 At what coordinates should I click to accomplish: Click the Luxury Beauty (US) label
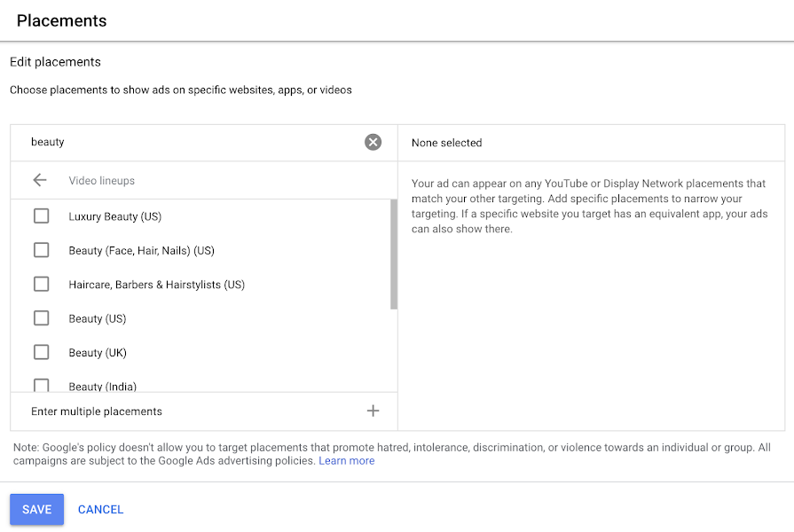tap(115, 216)
